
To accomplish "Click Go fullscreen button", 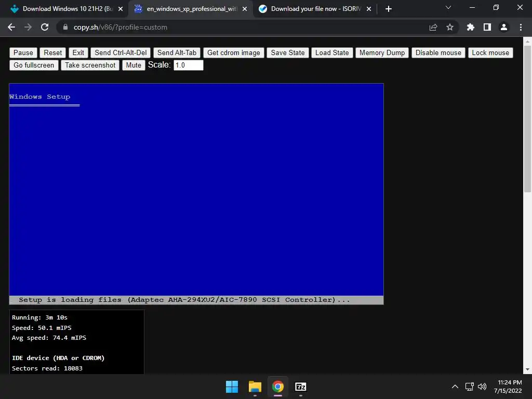I will pyautogui.click(x=34, y=65).
